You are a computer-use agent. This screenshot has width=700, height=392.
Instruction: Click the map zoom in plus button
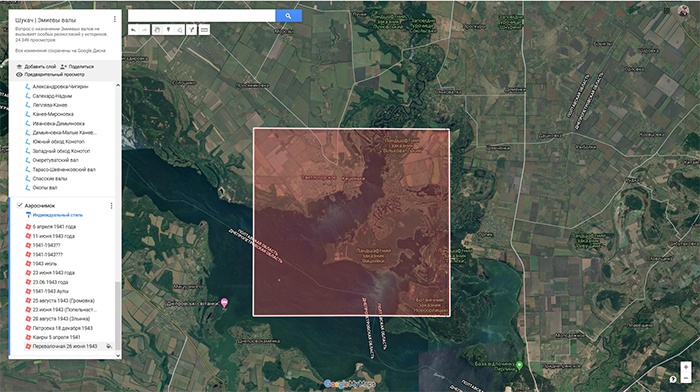pyautogui.click(x=686, y=367)
